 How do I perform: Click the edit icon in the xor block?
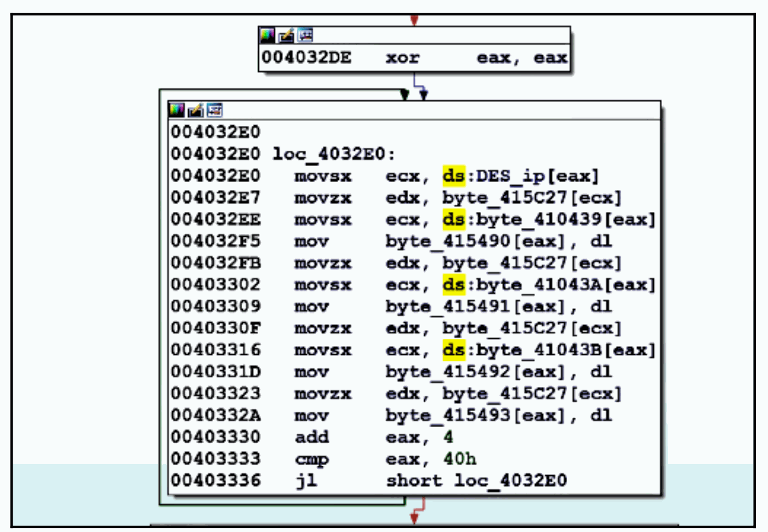click(x=286, y=36)
